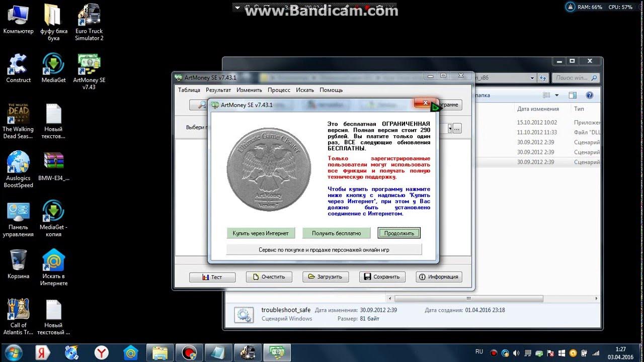Switch to ArtMoney in the taskbar
The image size is (644, 362).
[x=277, y=352]
